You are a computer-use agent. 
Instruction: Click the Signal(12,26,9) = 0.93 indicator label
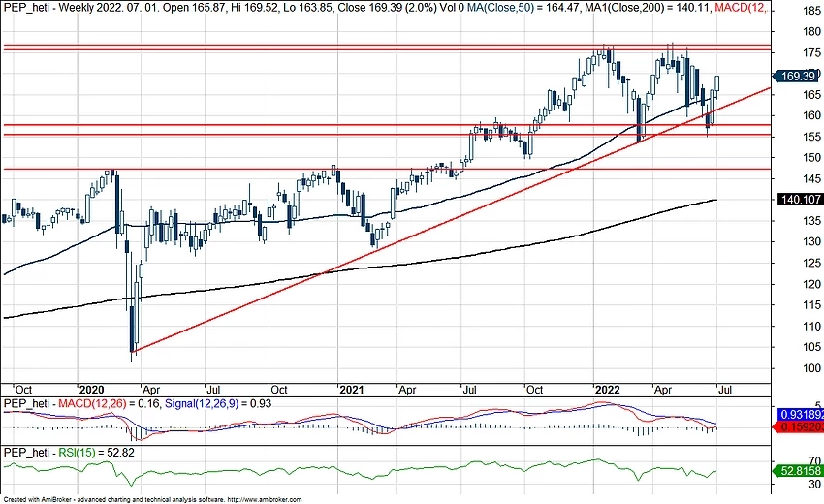218,403
